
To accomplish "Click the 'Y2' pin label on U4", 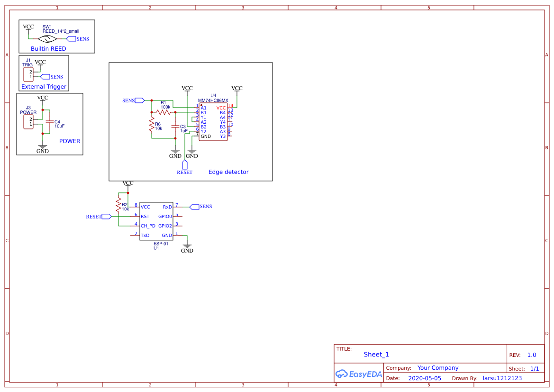I will point(203,131).
